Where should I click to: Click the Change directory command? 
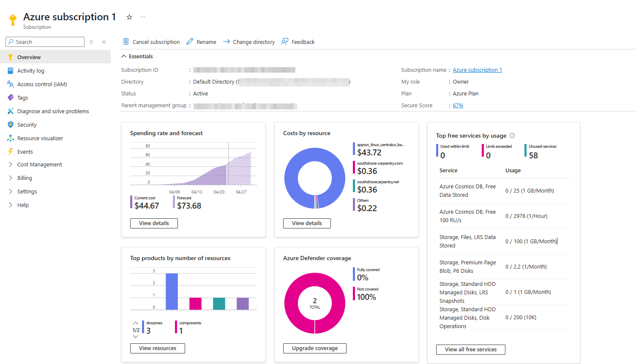[x=248, y=42]
